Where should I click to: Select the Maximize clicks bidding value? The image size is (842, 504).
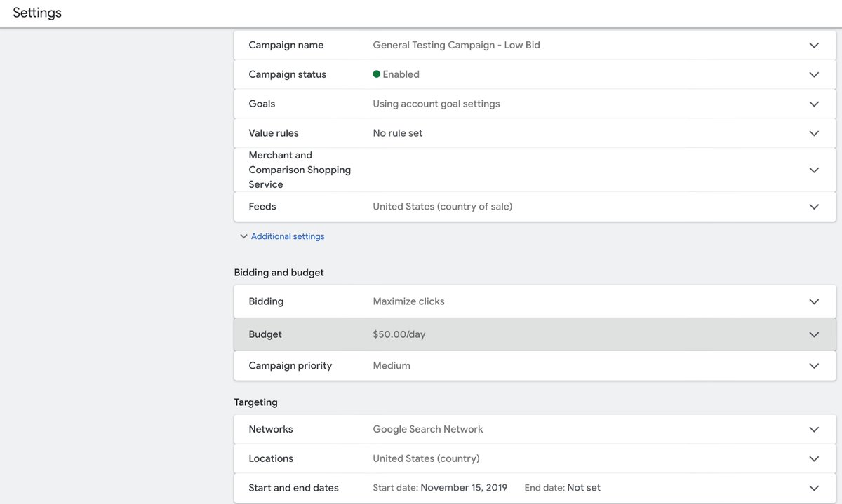408,302
